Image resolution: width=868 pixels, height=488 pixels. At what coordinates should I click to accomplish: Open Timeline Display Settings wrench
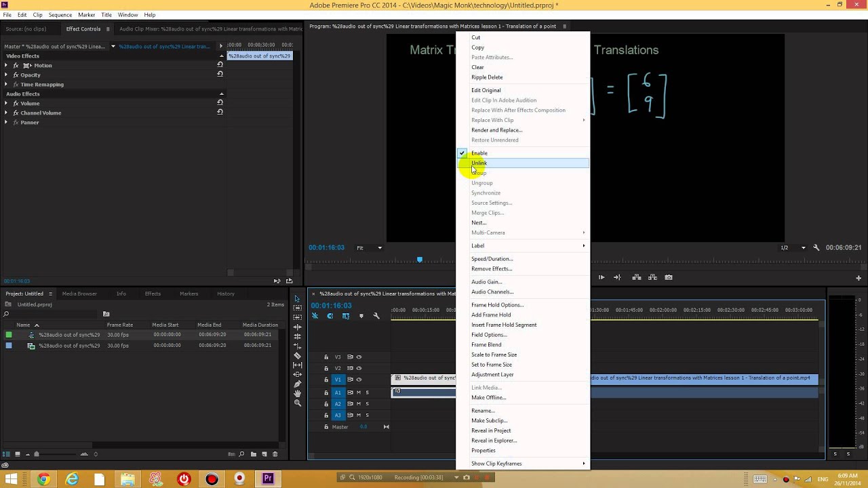tap(376, 316)
